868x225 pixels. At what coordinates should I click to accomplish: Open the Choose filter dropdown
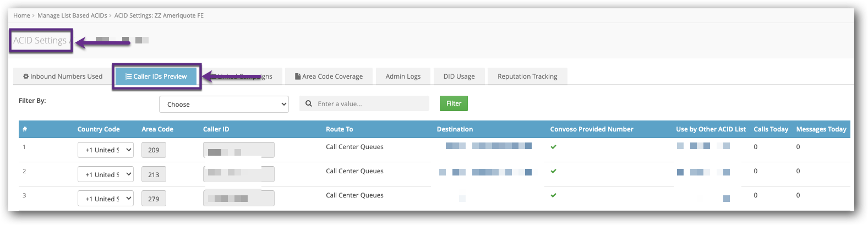point(224,104)
